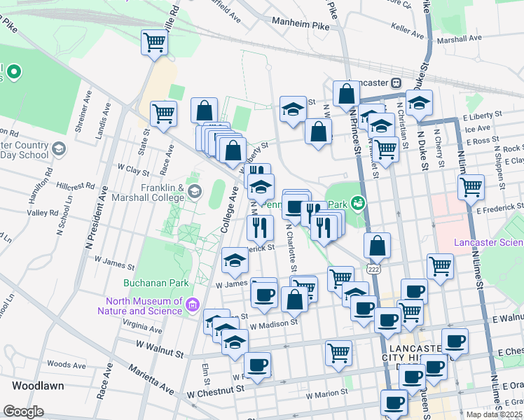Screen dimensions: 524x420
Task: Click the 'Manheim Pike' road label
Action: pos(301,23)
